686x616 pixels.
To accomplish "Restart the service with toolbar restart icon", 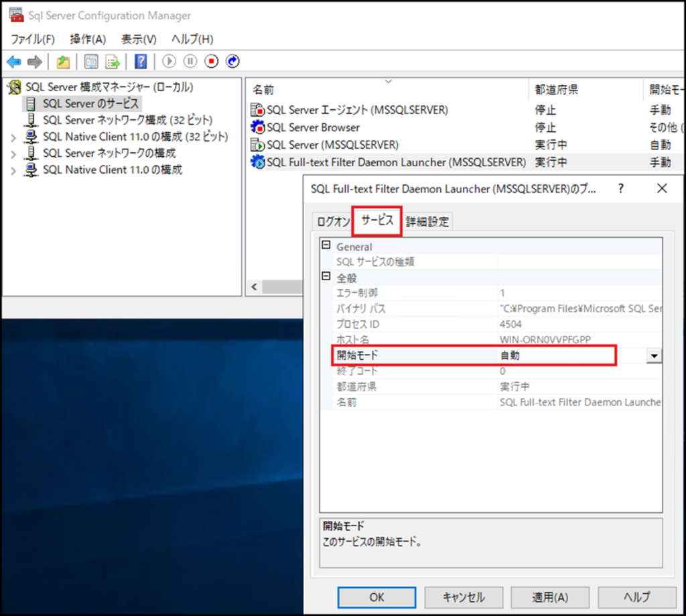I will [x=232, y=61].
